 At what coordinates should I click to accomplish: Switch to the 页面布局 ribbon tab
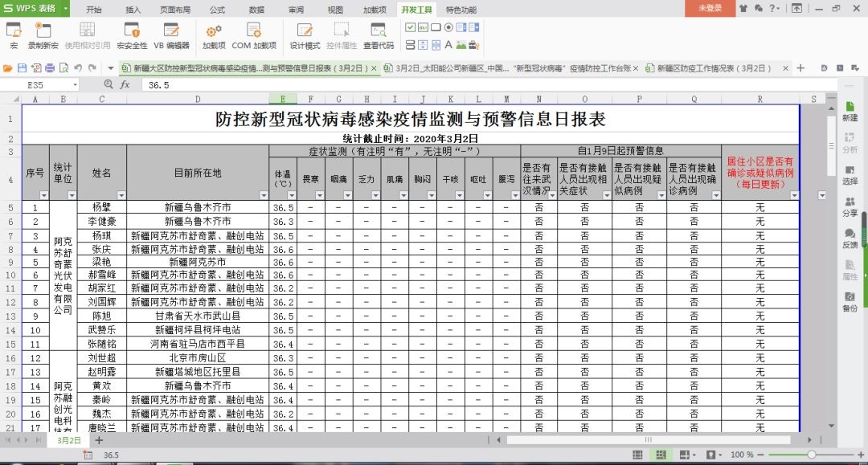[175, 10]
